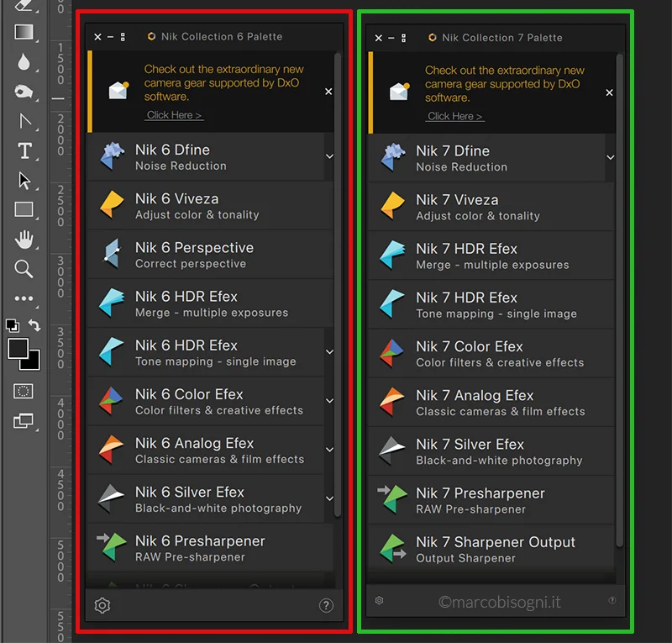
Task: Click the Nik 7 Color Efex icon
Action: 392,353
